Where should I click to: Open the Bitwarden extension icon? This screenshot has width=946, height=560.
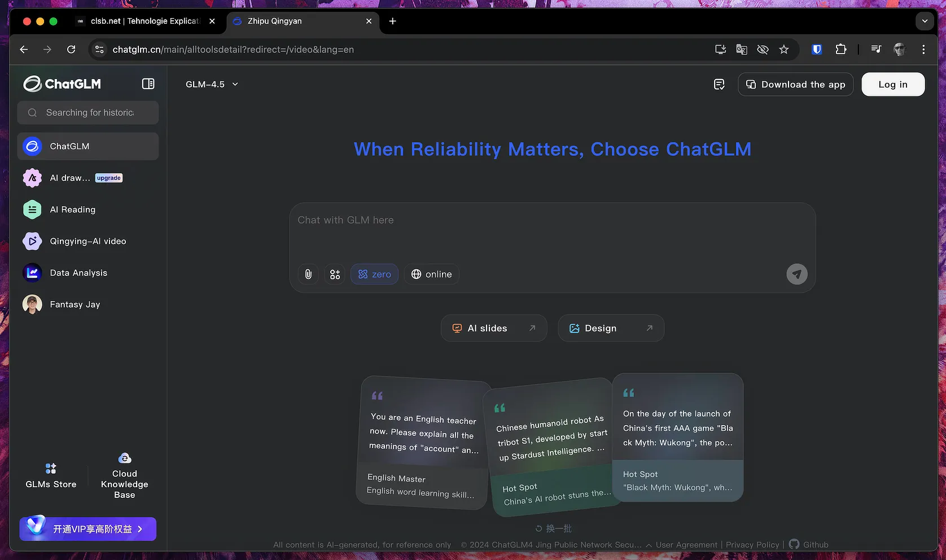pyautogui.click(x=817, y=50)
